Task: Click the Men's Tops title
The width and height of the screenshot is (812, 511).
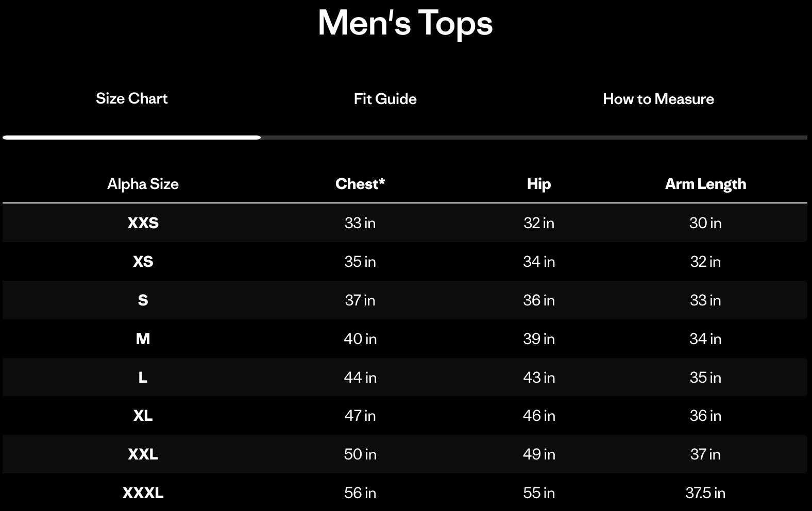Action: [405, 23]
